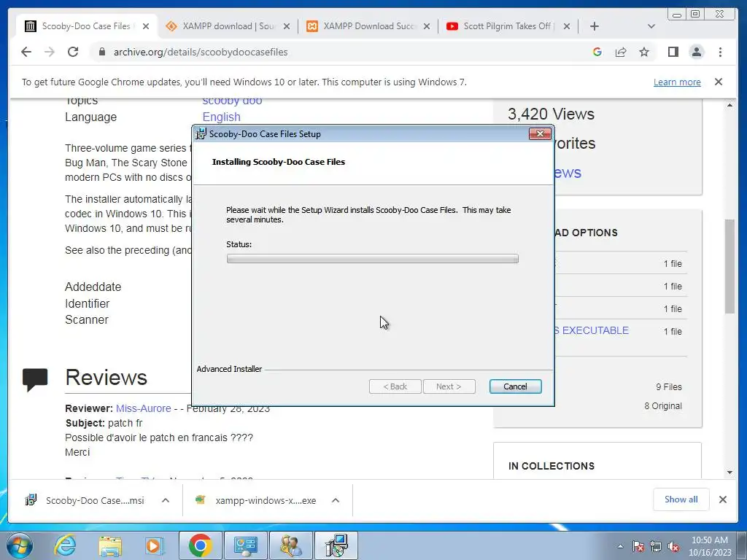
Task: Open the Control Panel taskbar item
Action: (x=245, y=545)
